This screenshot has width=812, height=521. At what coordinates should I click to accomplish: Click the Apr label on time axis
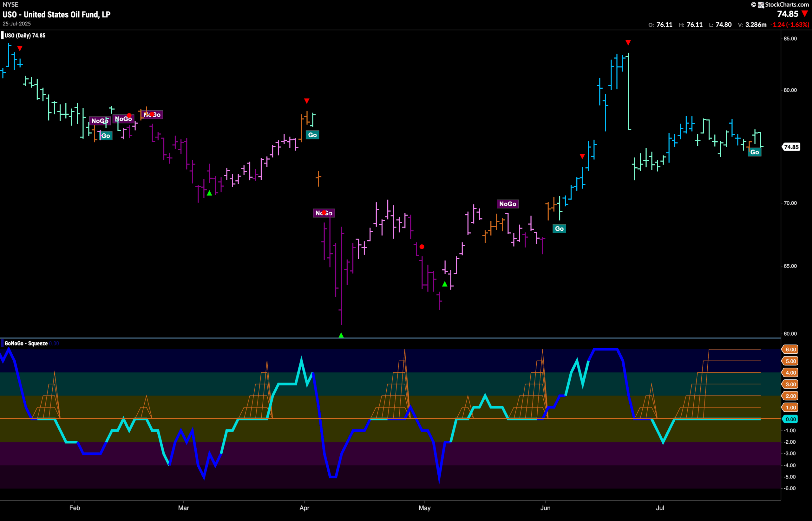pyautogui.click(x=304, y=508)
